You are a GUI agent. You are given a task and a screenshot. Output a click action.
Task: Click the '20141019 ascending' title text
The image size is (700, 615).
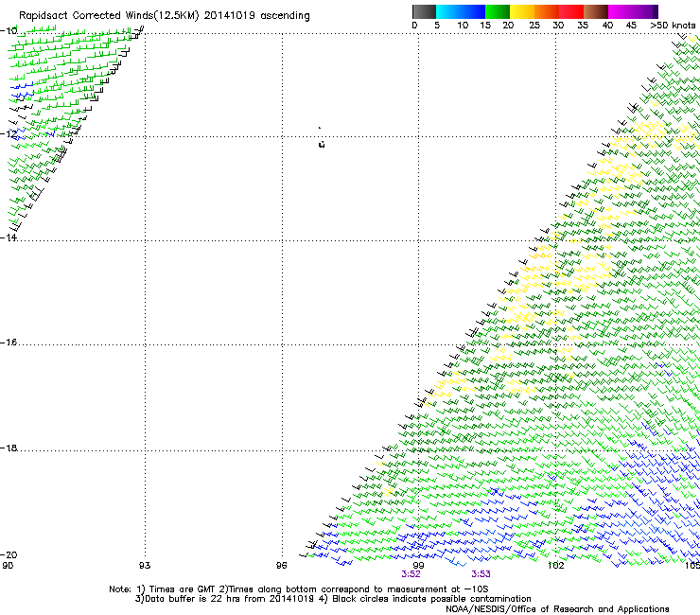pyautogui.click(x=256, y=16)
